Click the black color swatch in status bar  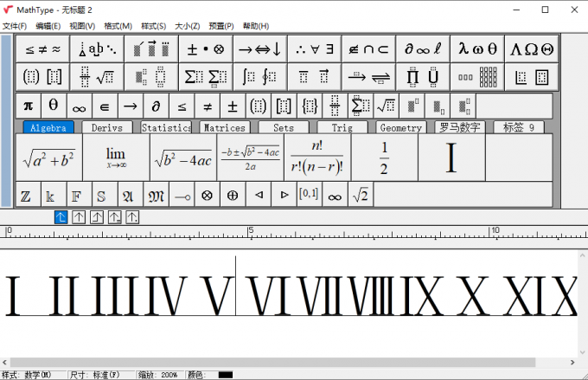click(x=226, y=375)
